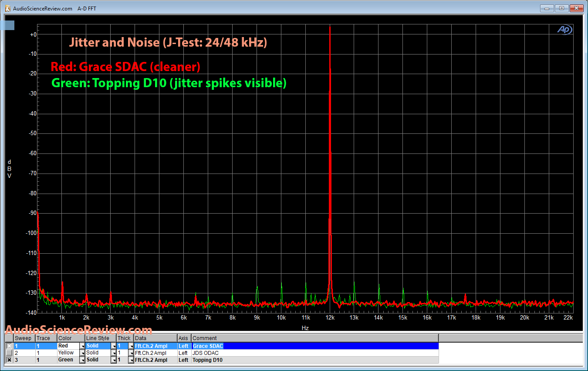The width and height of the screenshot is (588, 371).
Task: Click the 'Red: Grace SDAC (cleaner)' annotation
Action: click(125, 67)
